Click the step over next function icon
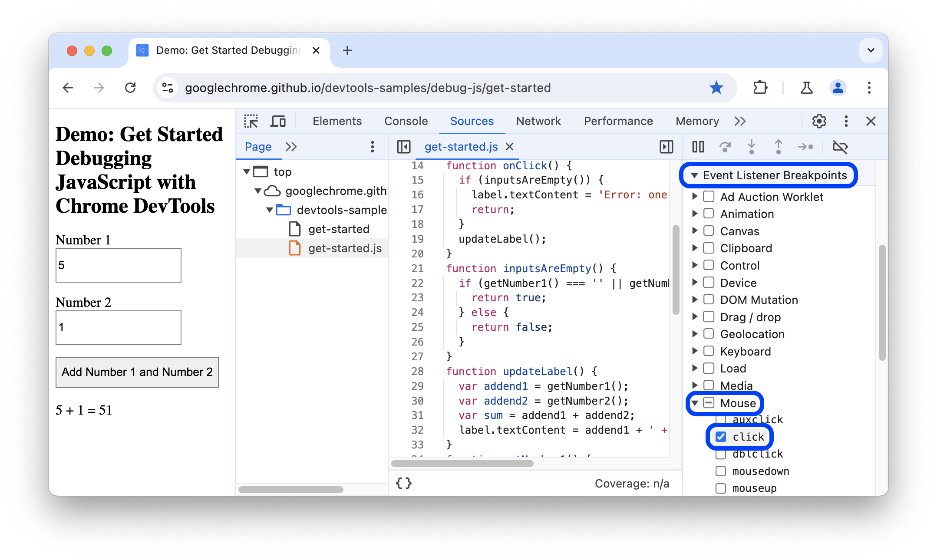The width and height of the screenshot is (937, 560). [x=724, y=147]
